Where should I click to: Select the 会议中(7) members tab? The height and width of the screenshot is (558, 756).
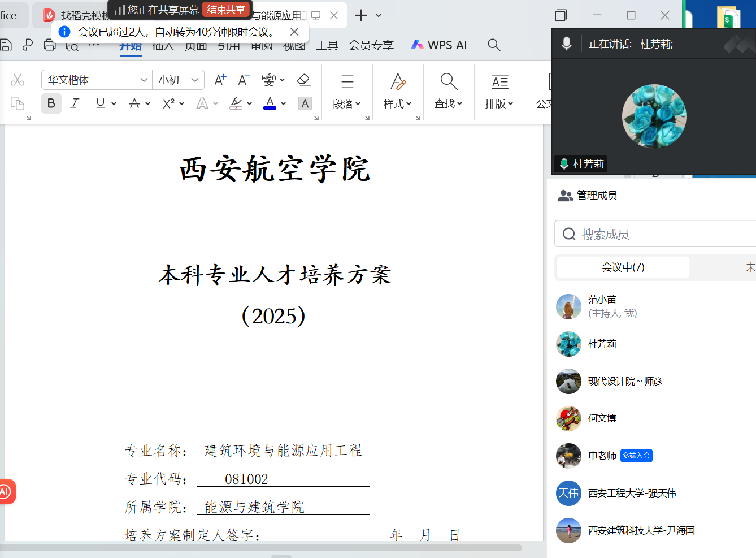[623, 267]
